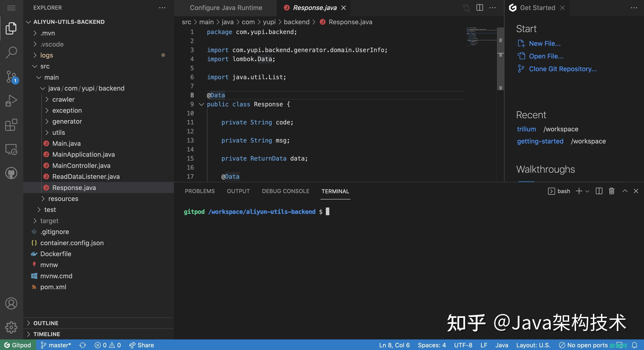Image resolution: width=644 pixels, height=350 pixels.
Task: Open the new terminal launch profile dropdown
Action: coord(587,191)
